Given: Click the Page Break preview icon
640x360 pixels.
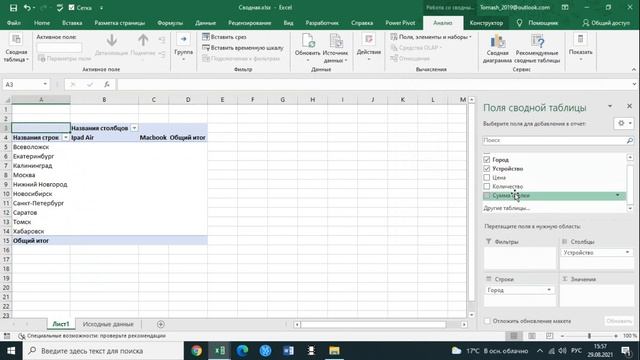Looking at the screenshot, I should click(x=550, y=336).
